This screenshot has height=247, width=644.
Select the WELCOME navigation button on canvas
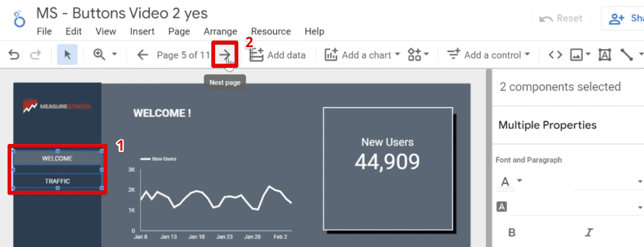tap(57, 158)
